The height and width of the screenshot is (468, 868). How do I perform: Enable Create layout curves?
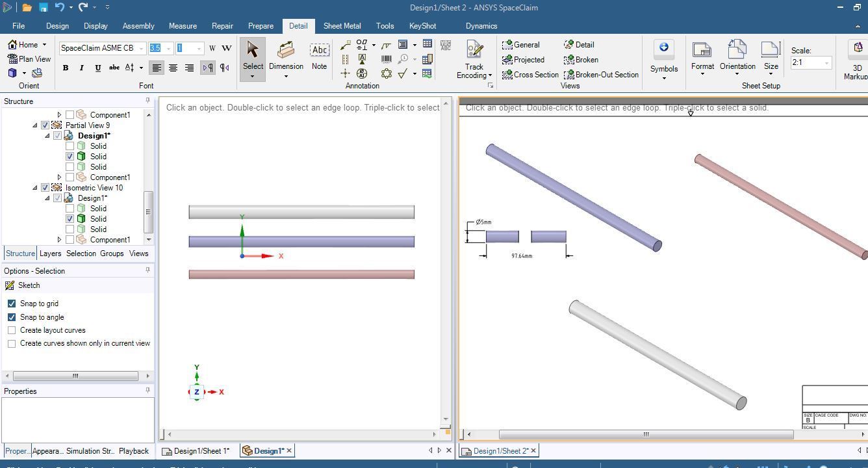pos(12,330)
